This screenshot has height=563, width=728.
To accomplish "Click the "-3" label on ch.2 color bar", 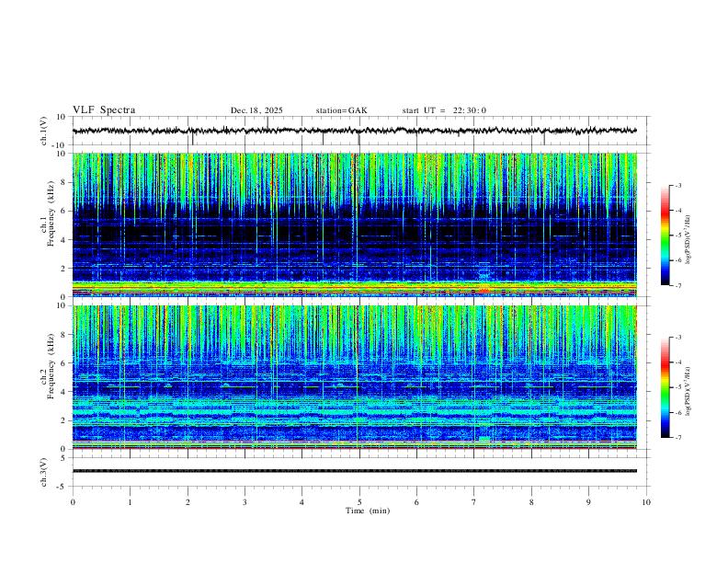I will 678,338.
